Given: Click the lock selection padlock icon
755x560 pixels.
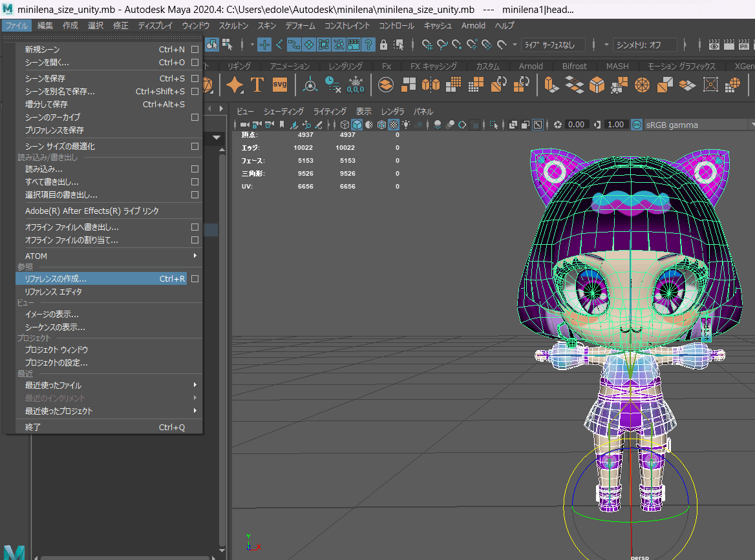Looking at the screenshot, I should point(383,45).
